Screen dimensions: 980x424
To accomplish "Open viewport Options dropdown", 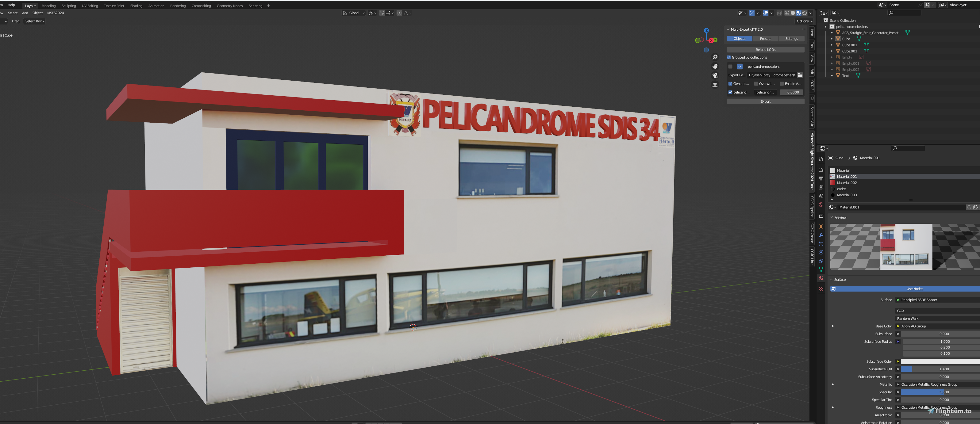I will pyautogui.click(x=805, y=21).
